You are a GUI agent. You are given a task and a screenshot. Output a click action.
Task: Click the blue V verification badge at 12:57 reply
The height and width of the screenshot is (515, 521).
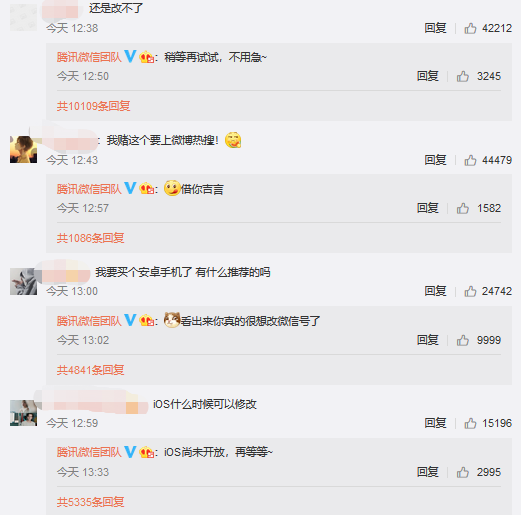click(x=130, y=188)
